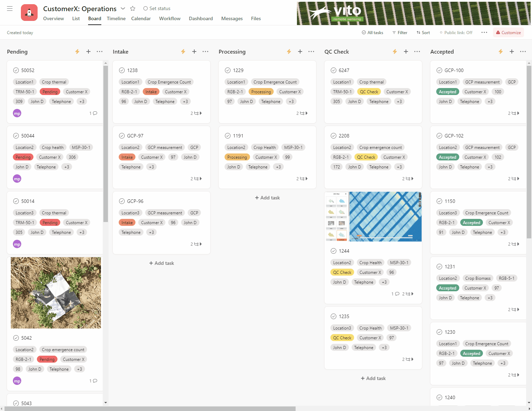Click Add task under Processing column
This screenshot has width=532, height=411.
pos(267,198)
